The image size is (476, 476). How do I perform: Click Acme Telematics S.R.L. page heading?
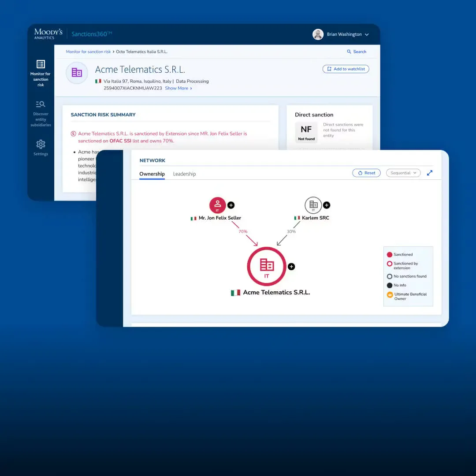point(140,70)
